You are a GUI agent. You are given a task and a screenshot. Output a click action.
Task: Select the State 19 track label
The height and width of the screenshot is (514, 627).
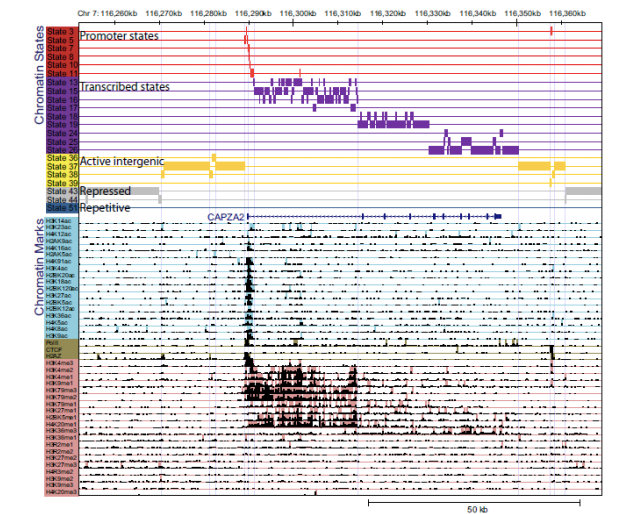[62, 124]
